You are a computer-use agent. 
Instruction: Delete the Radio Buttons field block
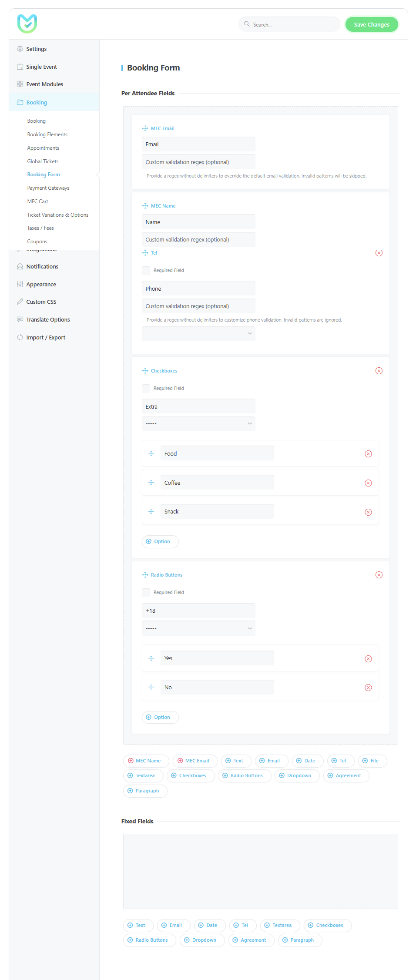pos(379,575)
